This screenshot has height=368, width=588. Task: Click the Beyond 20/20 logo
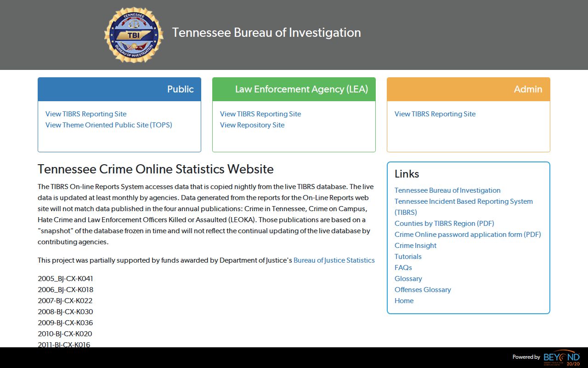[562, 357]
